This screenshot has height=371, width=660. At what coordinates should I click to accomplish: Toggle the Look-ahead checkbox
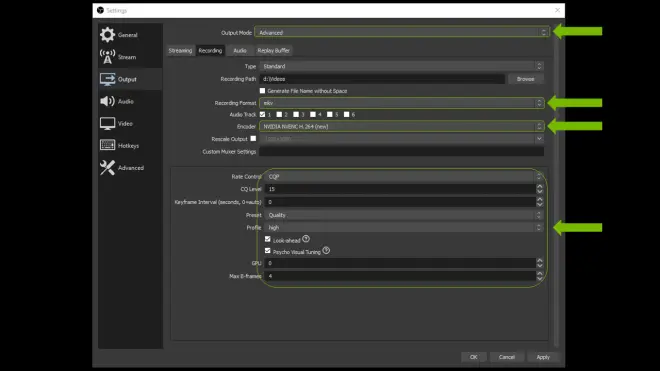[267, 239]
